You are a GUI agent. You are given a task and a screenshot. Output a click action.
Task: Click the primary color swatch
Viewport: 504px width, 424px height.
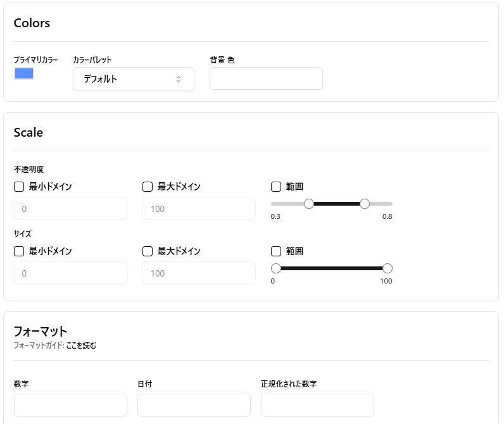[24, 73]
